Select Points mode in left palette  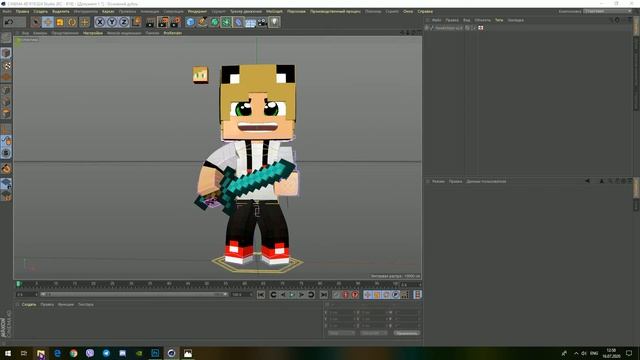coord(6,90)
